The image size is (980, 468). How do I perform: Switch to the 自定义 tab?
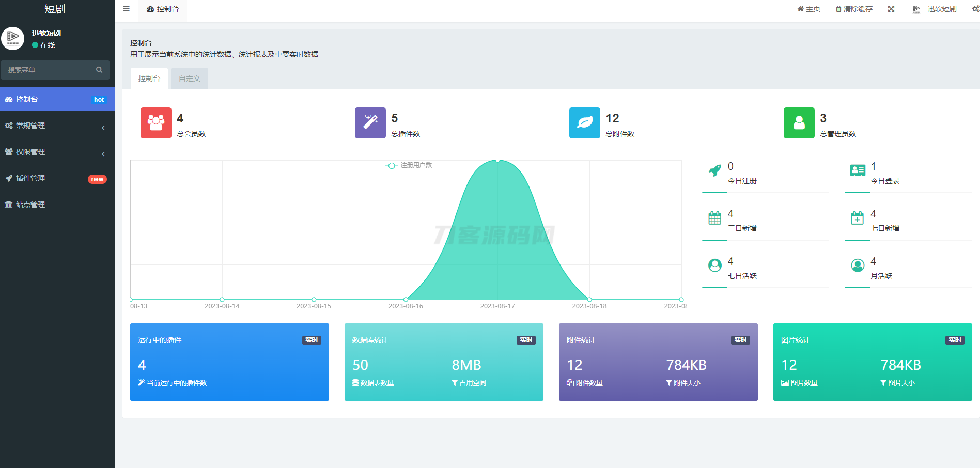189,78
